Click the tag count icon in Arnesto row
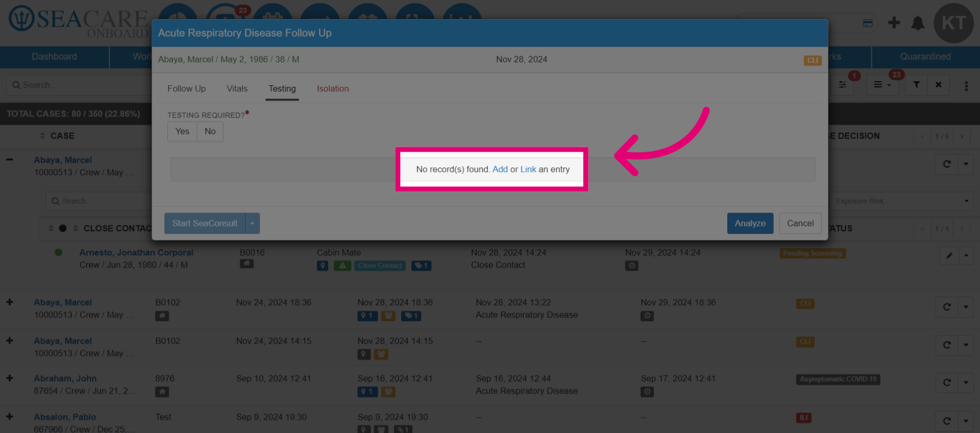 coord(421,266)
